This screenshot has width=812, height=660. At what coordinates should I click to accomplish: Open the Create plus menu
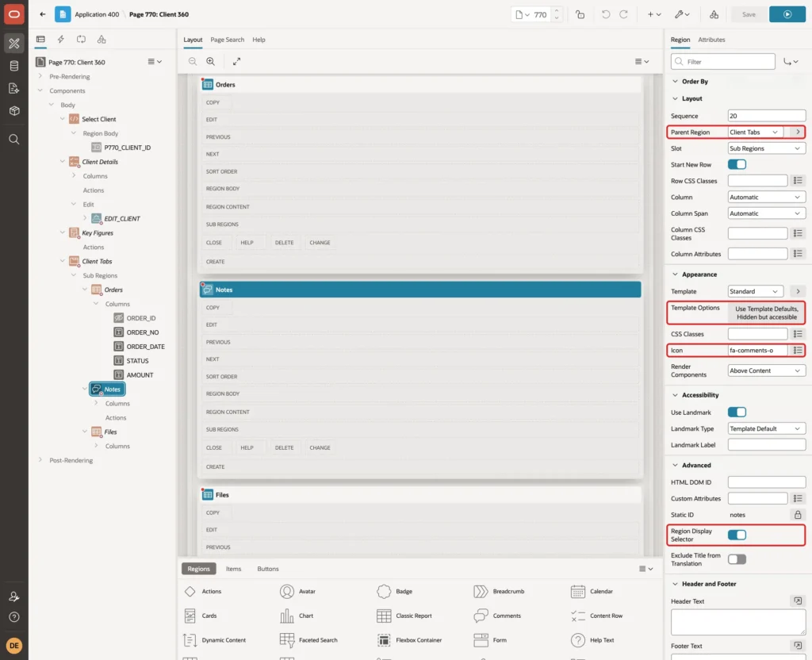(x=654, y=14)
